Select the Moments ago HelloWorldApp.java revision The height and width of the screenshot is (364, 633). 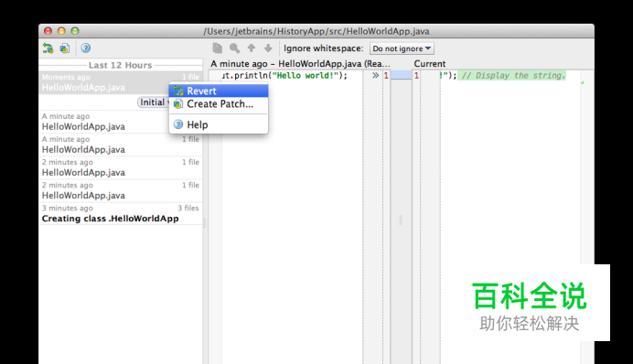[121, 82]
